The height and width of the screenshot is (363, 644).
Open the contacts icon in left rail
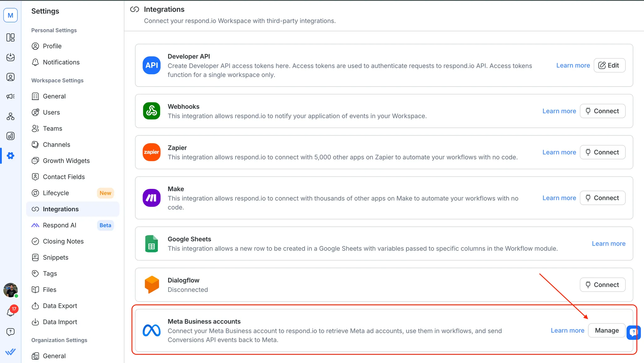pos(10,77)
